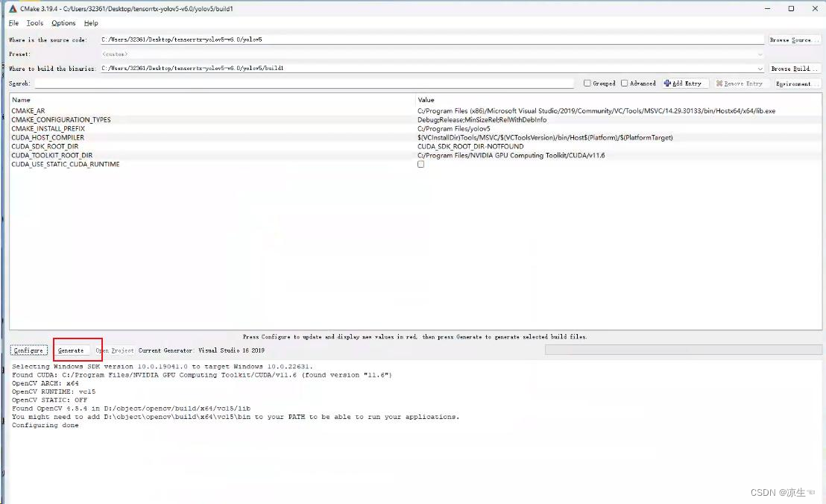Click inside the Search field
Viewport: 826px width, 504px height.
click(298, 84)
